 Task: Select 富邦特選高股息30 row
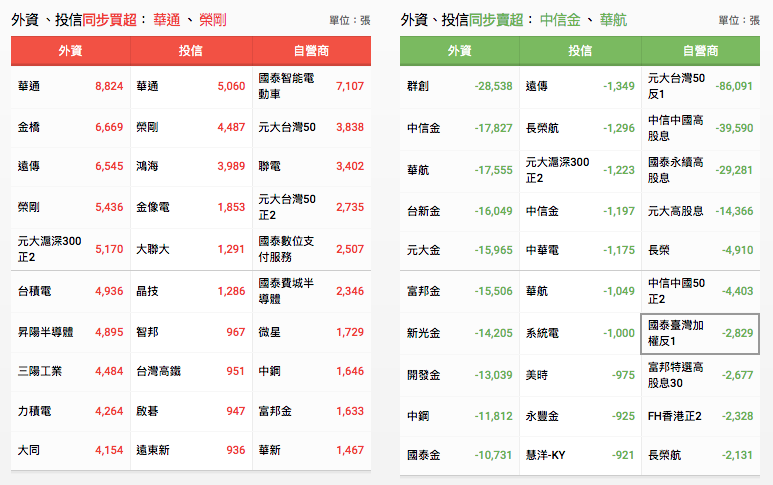pos(701,375)
